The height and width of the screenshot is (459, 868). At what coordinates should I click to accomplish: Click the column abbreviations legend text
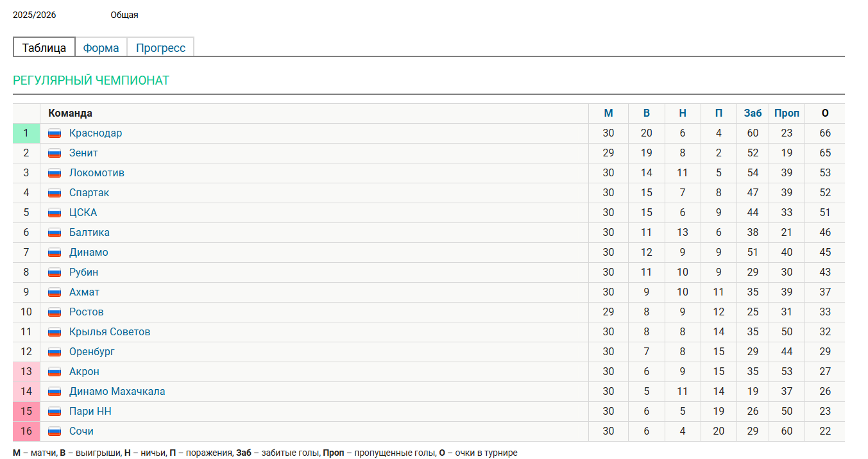tap(265, 453)
